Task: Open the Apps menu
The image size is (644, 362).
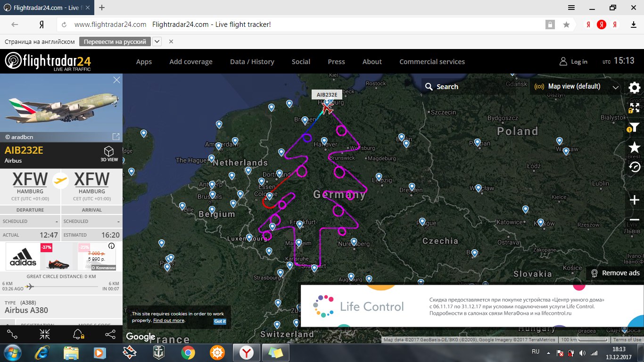Action: tap(144, 62)
